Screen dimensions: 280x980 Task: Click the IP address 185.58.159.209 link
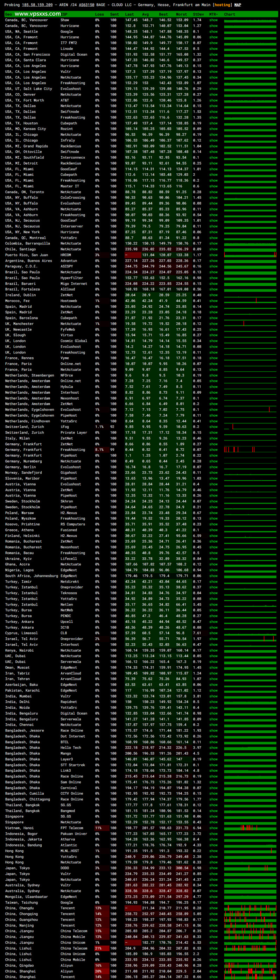[37, 5]
